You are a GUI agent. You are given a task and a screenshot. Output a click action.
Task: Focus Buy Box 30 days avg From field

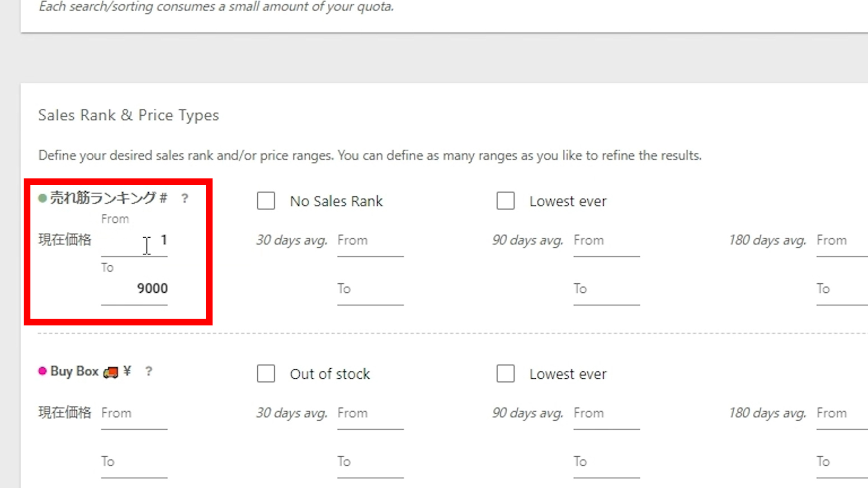point(370,414)
